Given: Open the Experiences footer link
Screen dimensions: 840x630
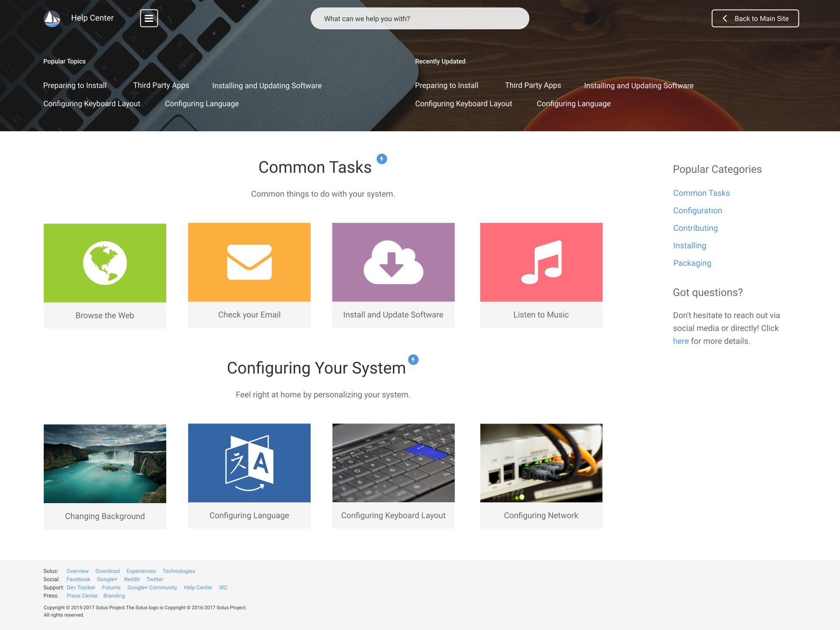Looking at the screenshot, I should [x=141, y=571].
